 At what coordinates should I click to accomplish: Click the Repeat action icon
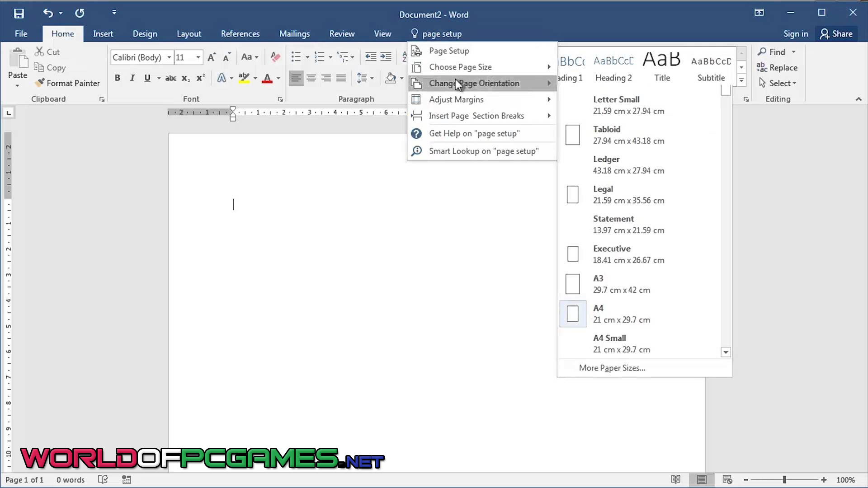tap(80, 13)
